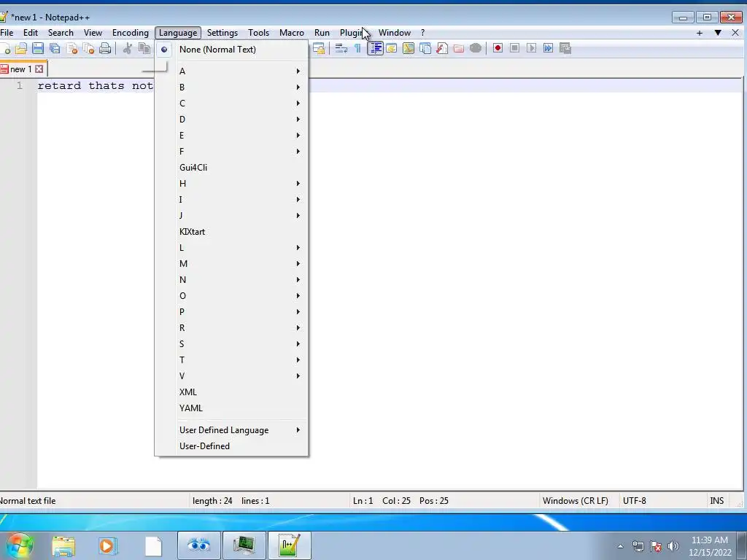747x560 pixels.
Task: Click the Copy toolbar icon
Action: click(144, 48)
